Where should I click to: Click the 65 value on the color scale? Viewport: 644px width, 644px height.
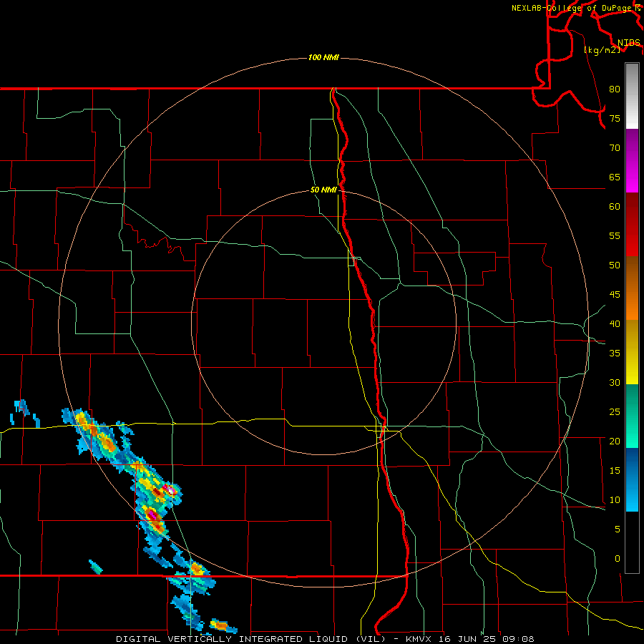[x=615, y=177]
